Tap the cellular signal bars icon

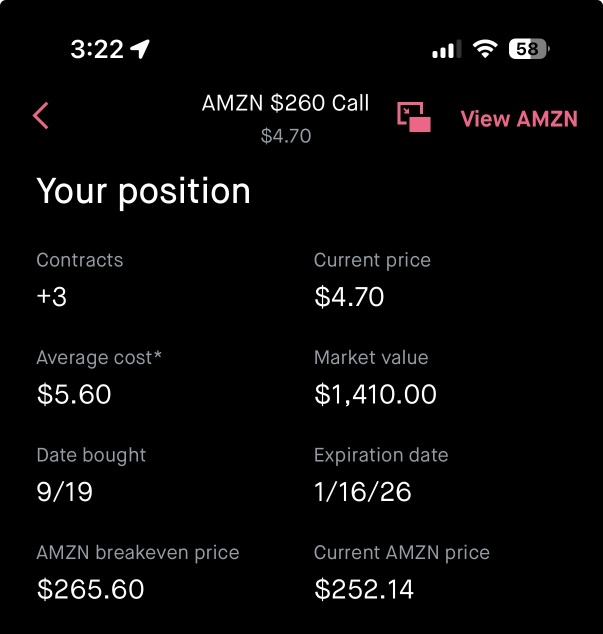[446, 50]
